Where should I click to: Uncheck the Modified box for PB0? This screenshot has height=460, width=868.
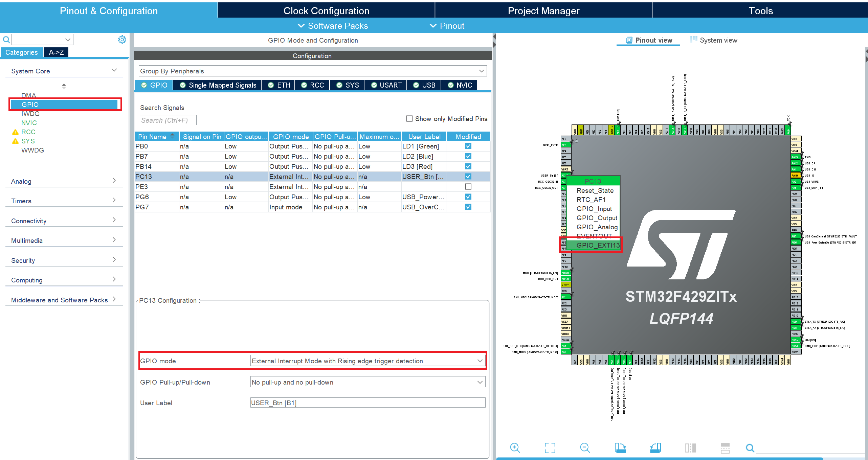(x=468, y=146)
